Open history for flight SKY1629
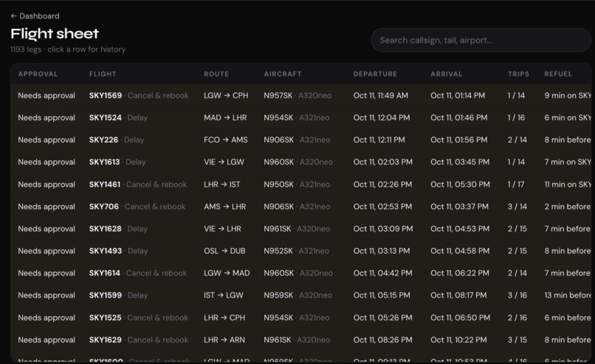 [x=301, y=340]
